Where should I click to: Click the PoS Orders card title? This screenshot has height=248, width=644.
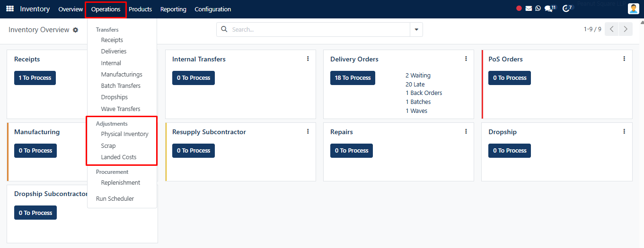[505, 59]
